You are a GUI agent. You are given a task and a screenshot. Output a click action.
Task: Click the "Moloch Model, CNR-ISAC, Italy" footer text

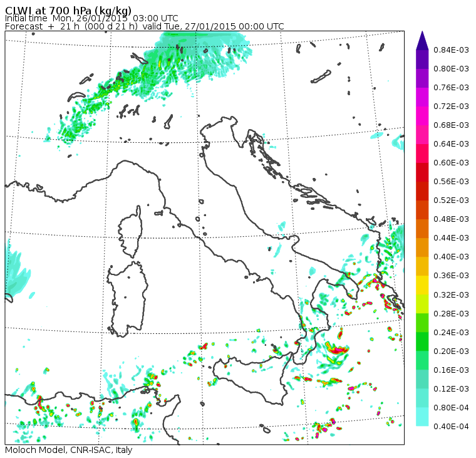coord(69,450)
